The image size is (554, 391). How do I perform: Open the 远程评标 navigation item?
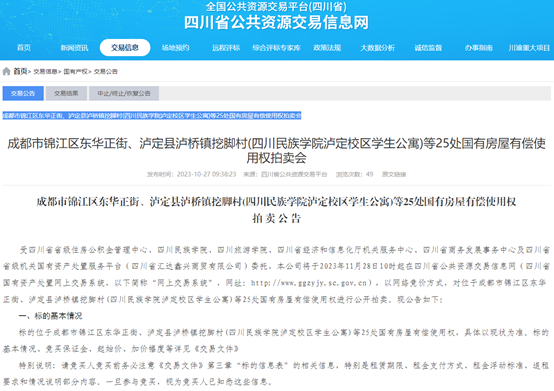(226, 48)
